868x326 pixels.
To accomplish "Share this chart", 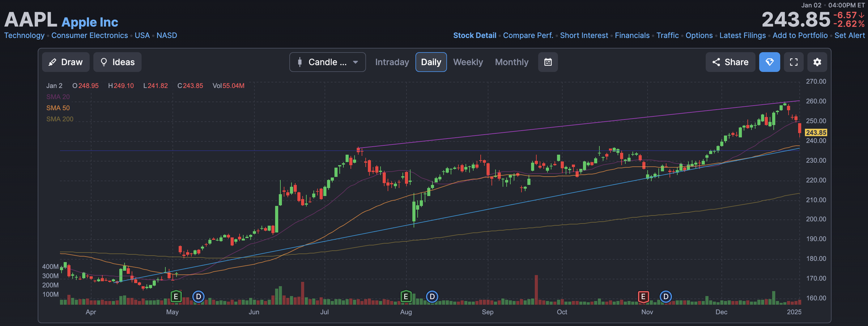I will point(730,62).
